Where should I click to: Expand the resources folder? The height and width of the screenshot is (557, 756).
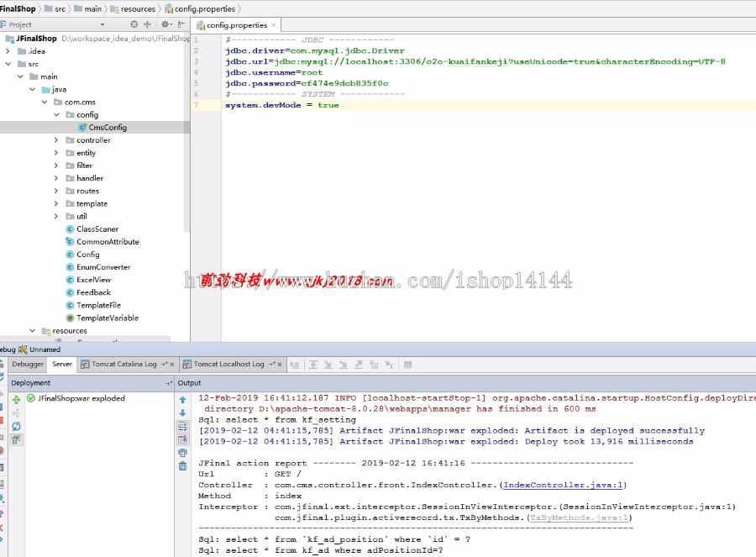coord(32,330)
